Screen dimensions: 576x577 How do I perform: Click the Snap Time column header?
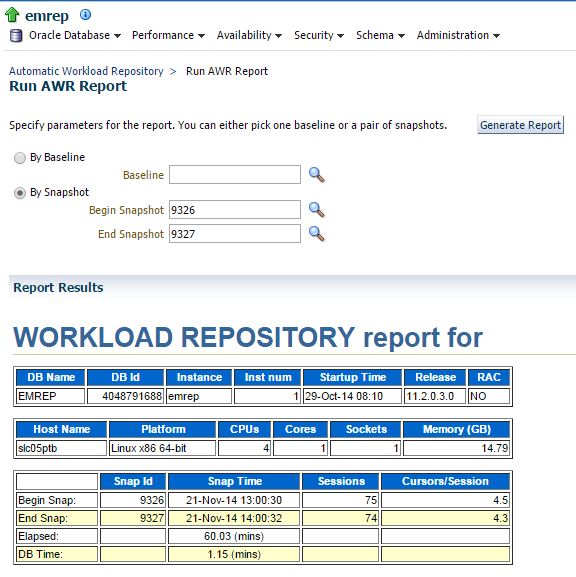point(234,481)
